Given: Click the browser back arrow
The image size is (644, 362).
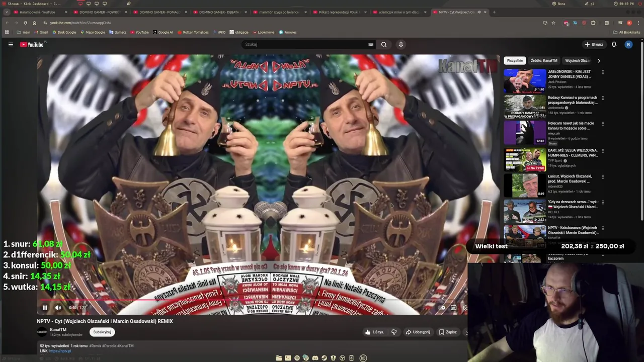Looking at the screenshot, I should click(x=7, y=23).
